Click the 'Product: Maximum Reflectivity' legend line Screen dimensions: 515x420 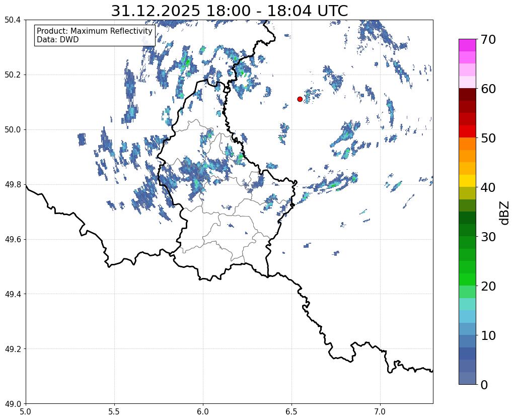(x=95, y=31)
